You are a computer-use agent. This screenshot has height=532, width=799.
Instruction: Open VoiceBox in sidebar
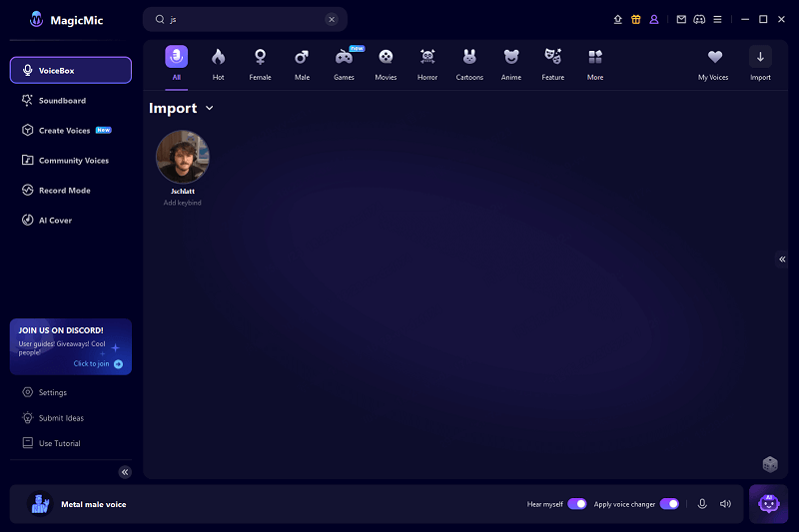[x=71, y=70]
